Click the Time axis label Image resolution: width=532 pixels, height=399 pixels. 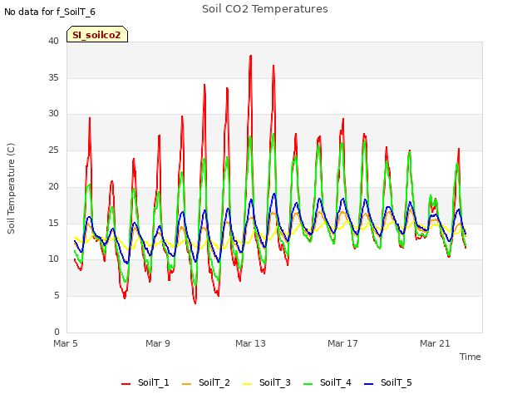(x=470, y=357)
